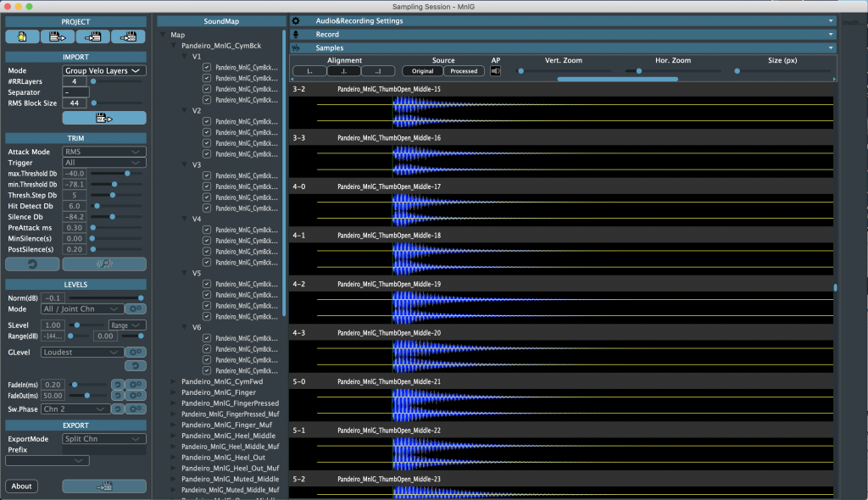Open the Levels Mode All / Joint Chn dropdown

(x=81, y=309)
